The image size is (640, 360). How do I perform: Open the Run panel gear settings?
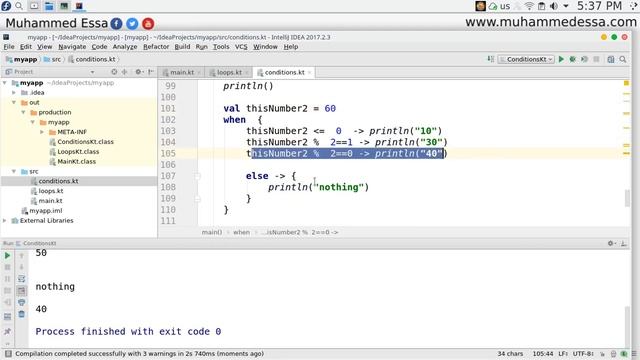611,243
